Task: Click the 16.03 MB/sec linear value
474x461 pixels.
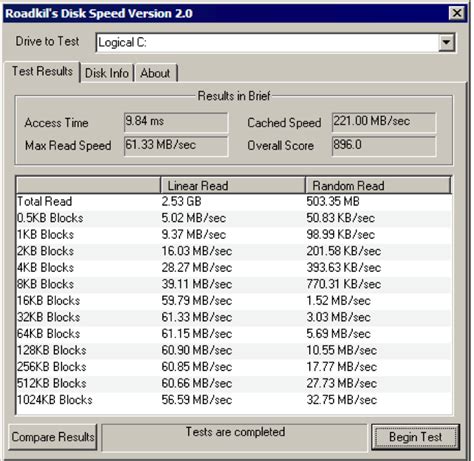Action: click(197, 251)
